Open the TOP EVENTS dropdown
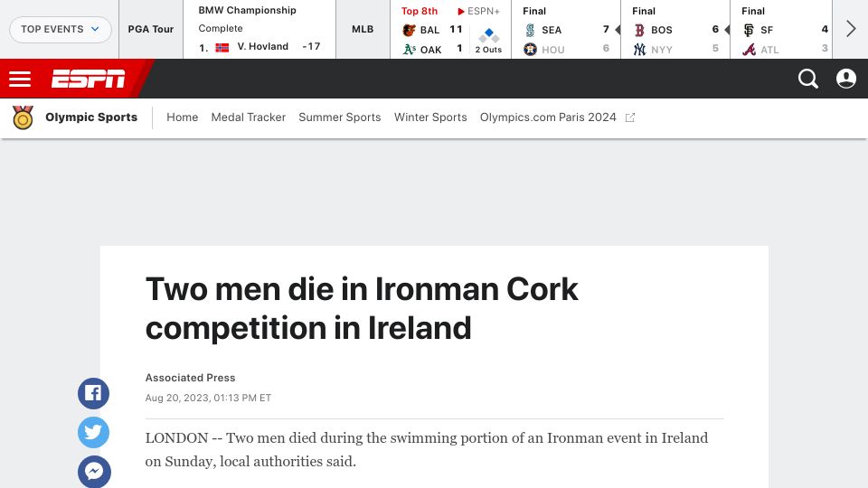This screenshot has height=488, width=868. 61,29
